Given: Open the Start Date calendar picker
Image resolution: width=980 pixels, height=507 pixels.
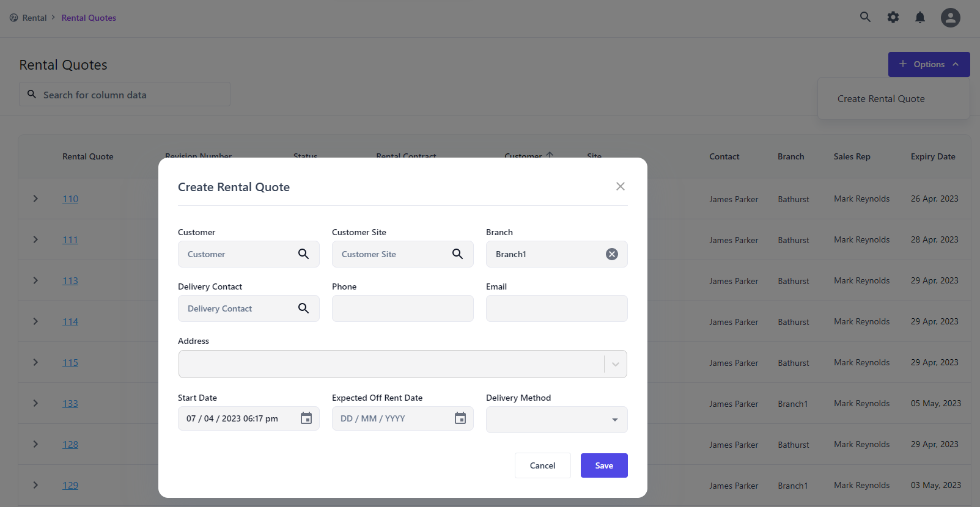Looking at the screenshot, I should 306,418.
